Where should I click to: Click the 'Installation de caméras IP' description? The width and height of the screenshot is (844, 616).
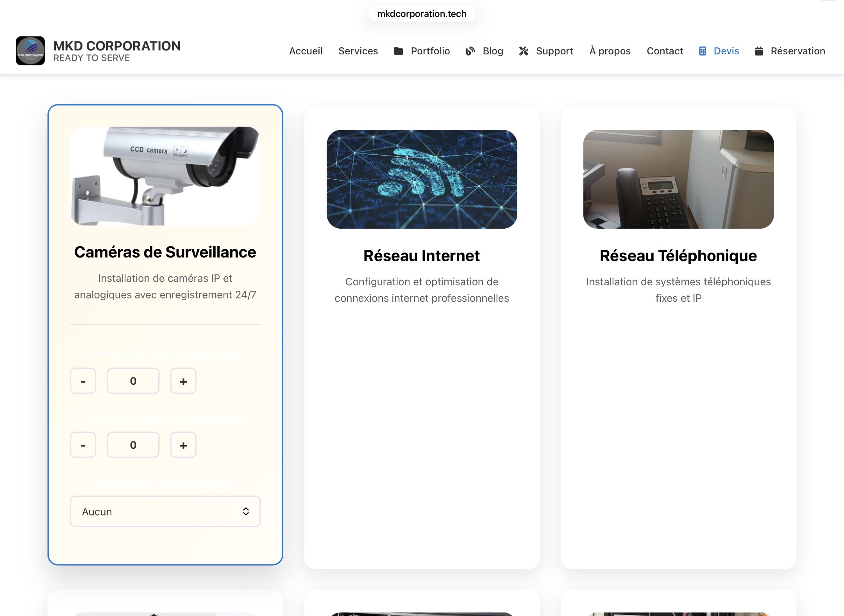tap(165, 287)
